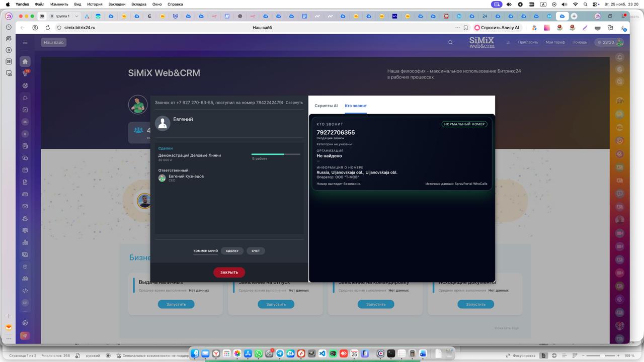Click the Наш вайб breadcrumb chip
The width and height of the screenshot is (644, 362).
tap(54, 42)
